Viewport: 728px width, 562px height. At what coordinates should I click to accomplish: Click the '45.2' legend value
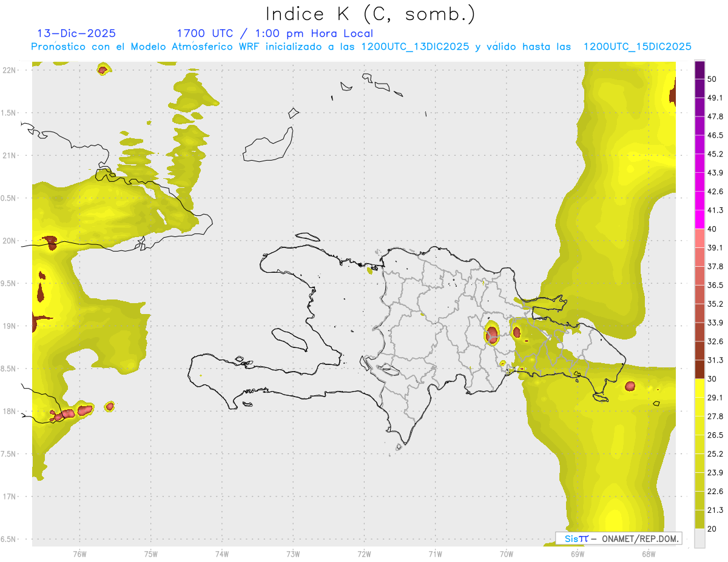[x=715, y=154]
